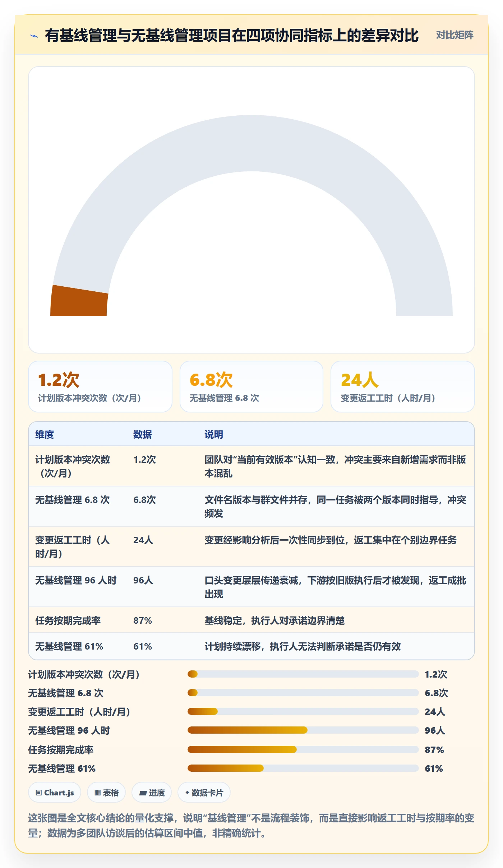
Task: Open the 24人 变更返工工时 data card
Action: [x=402, y=386]
